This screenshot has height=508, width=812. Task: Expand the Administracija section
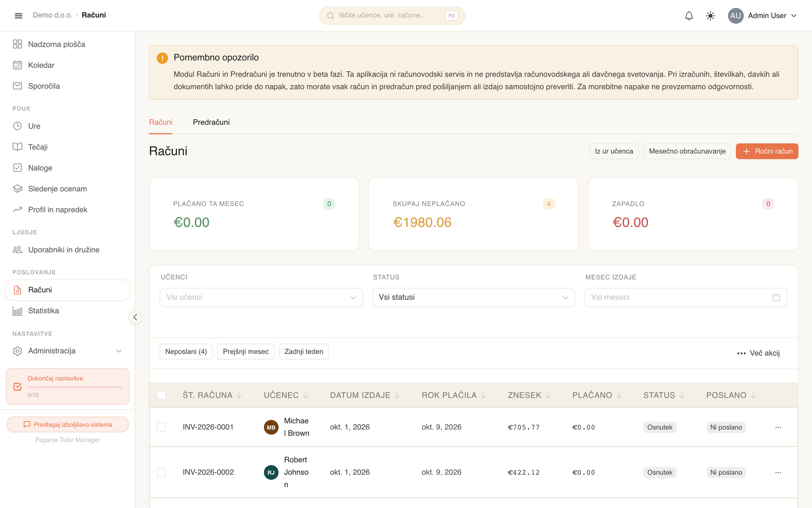tap(67, 351)
